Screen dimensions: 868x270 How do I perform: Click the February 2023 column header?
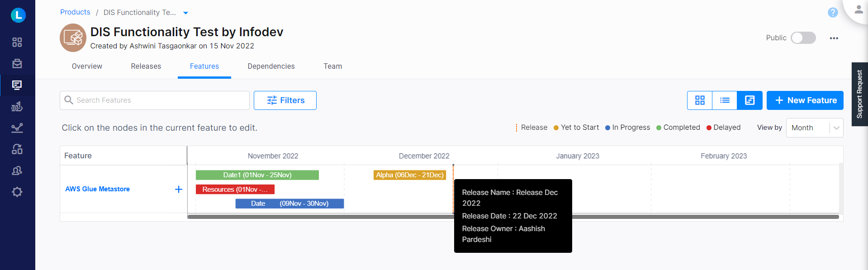(724, 156)
